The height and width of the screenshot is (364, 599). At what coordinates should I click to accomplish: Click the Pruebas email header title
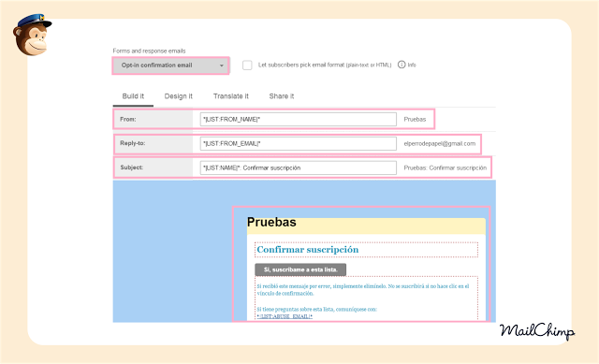(271, 223)
